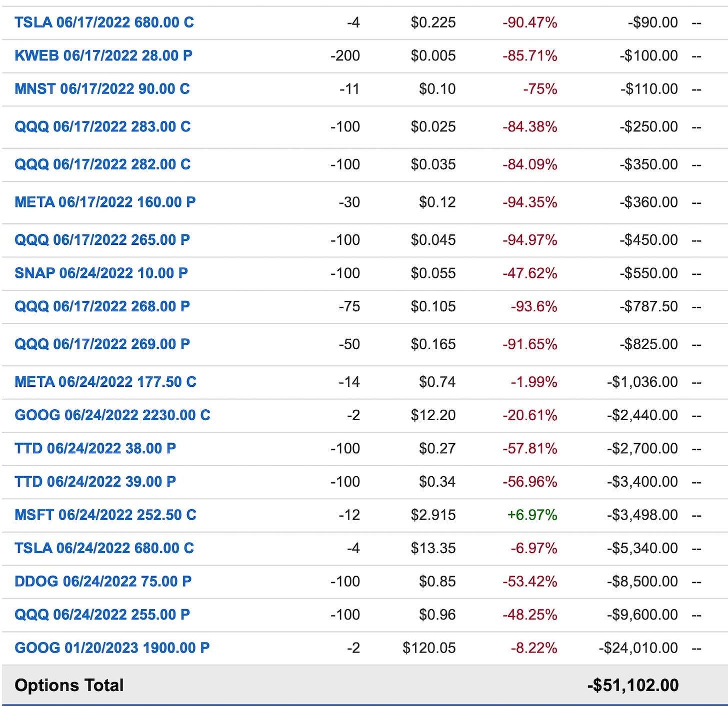
Task: Select the -200 quantity on KWEB row
Action: click(345, 55)
